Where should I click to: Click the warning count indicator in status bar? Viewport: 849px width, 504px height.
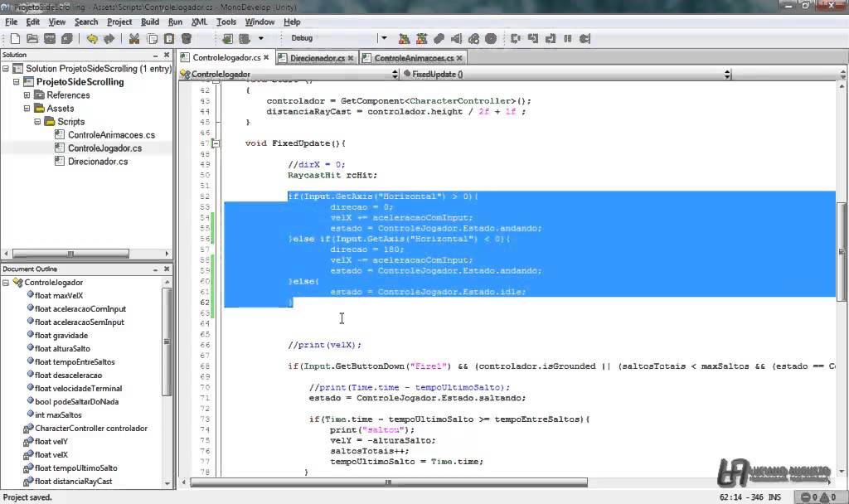coord(828,497)
